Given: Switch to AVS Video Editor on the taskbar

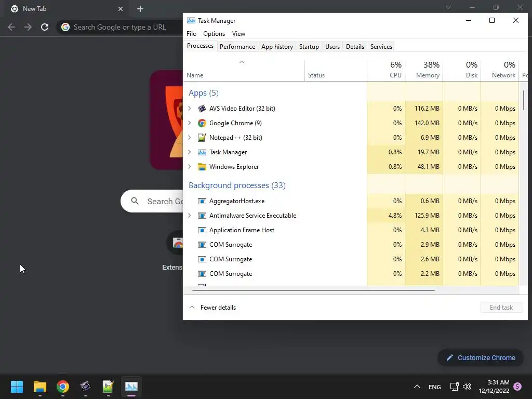Looking at the screenshot, I should (86, 387).
